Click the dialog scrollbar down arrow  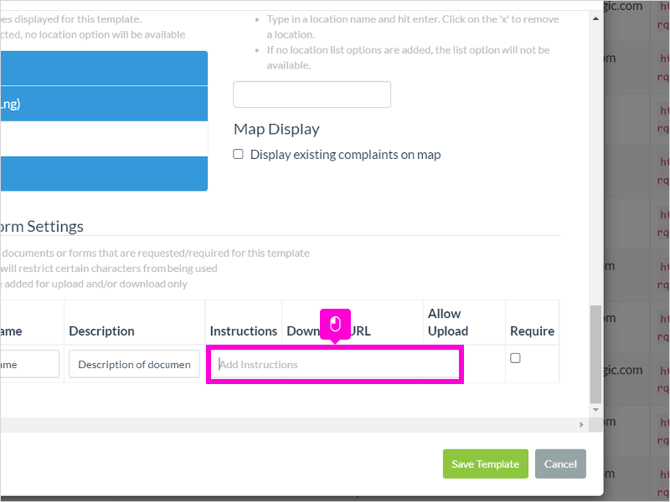(x=596, y=410)
